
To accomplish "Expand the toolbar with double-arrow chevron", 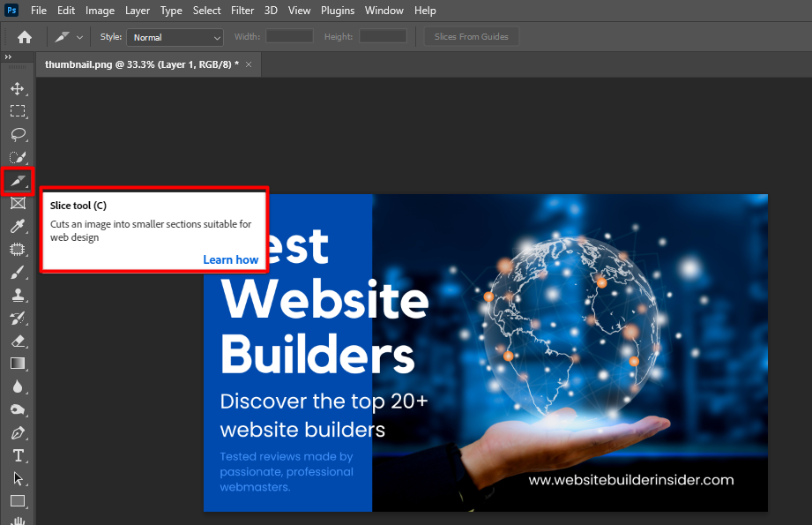I will click(8, 57).
